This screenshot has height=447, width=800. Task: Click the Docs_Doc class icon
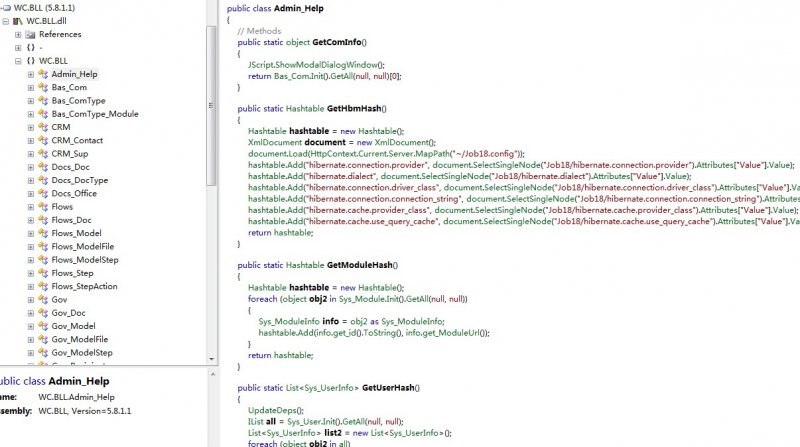pyautogui.click(x=43, y=167)
